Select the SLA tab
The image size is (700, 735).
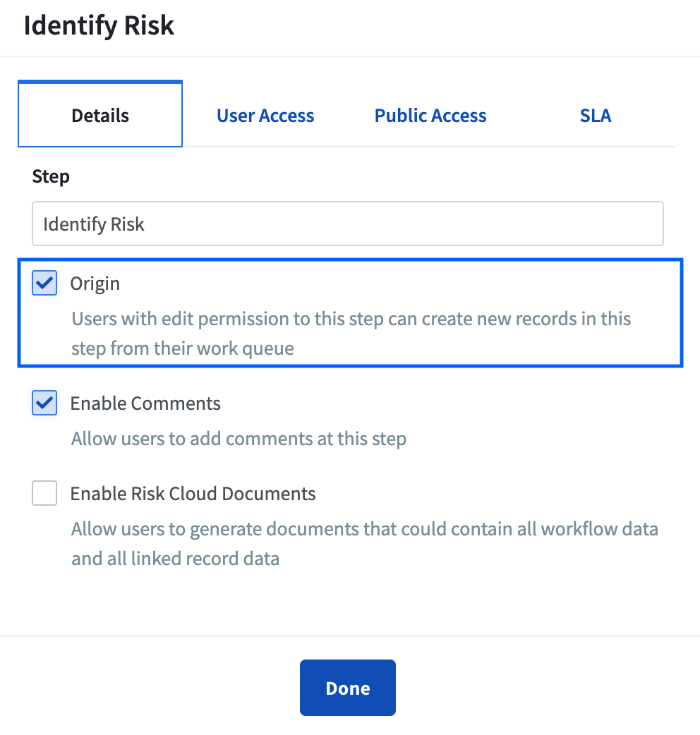(596, 115)
